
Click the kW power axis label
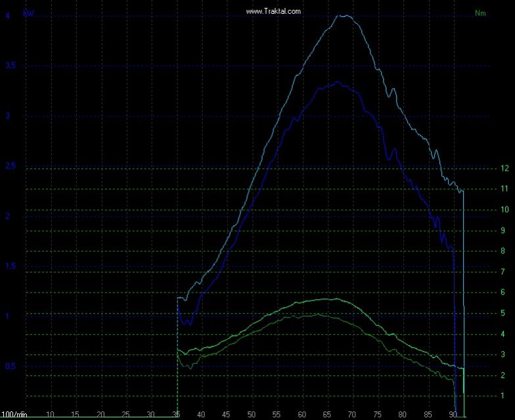[x=29, y=12]
